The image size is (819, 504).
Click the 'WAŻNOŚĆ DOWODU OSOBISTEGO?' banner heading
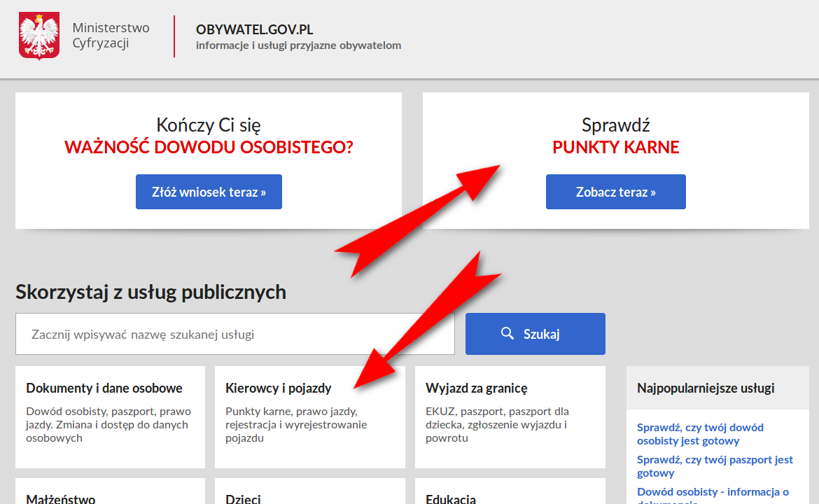209,147
